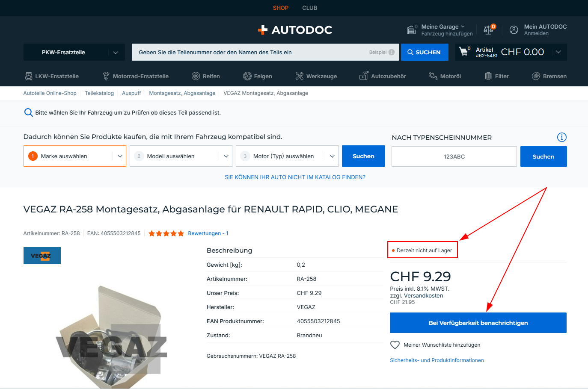Open the Mein AUTODOC user profile icon
588x389 pixels.
coord(514,30)
